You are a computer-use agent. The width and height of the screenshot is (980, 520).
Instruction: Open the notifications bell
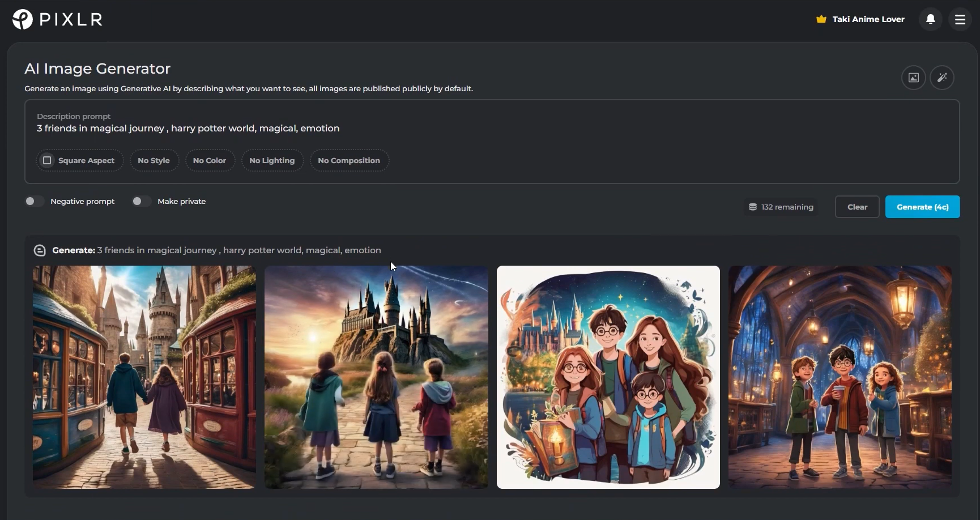(x=930, y=19)
